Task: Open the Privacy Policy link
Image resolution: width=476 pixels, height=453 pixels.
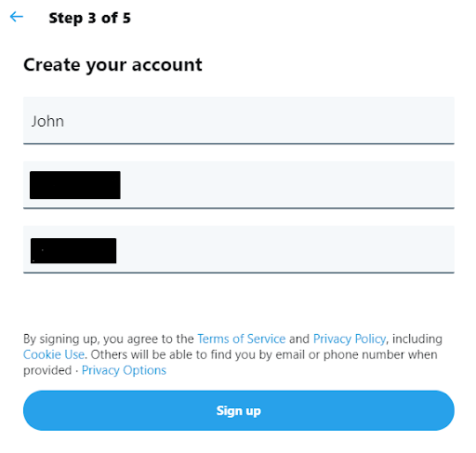Action: pos(350,339)
